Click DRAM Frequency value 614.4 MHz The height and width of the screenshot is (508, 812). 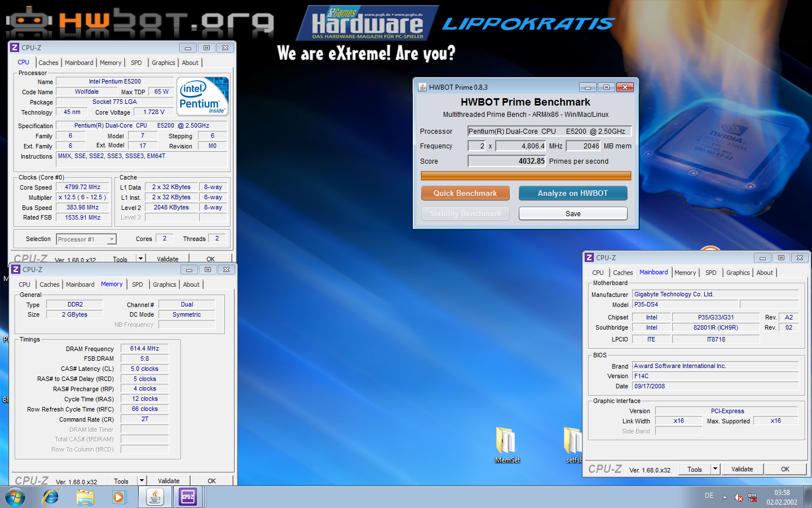[144, 348]
